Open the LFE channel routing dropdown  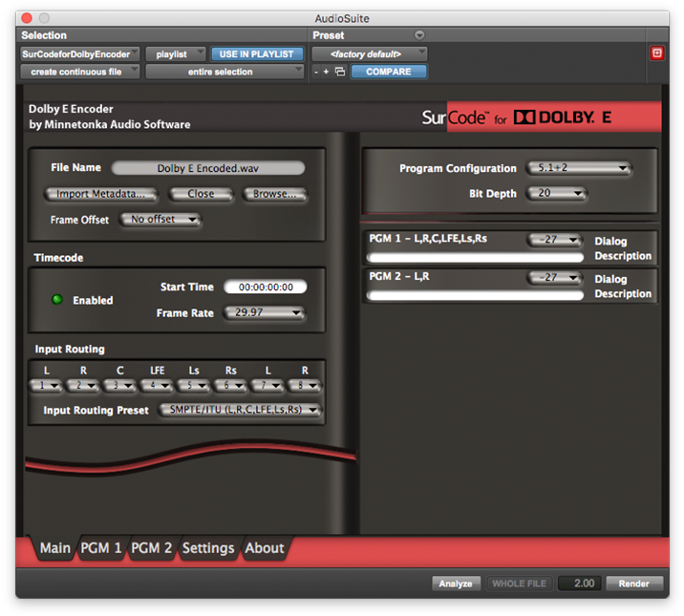coord(157,386)
